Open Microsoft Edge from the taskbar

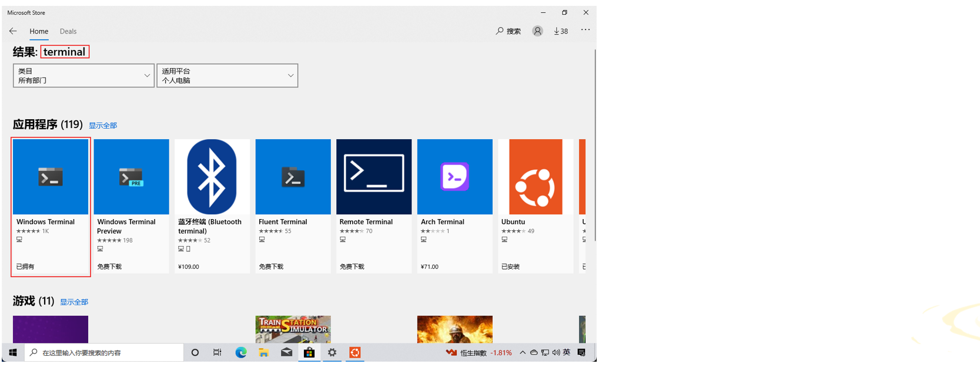(x=241, y=352)
